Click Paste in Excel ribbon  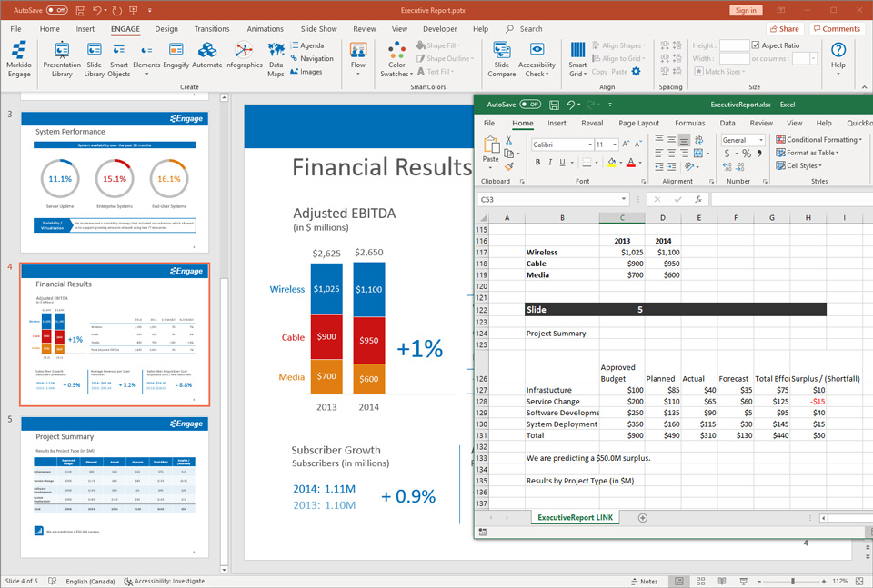click(490, 150)
